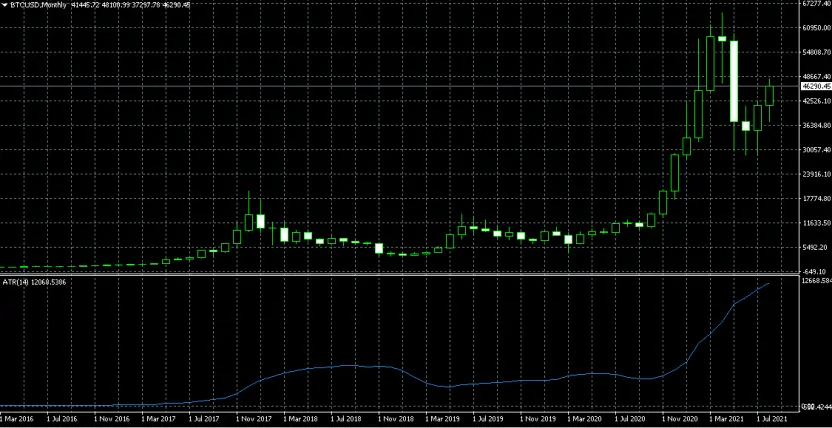Click the BTCUSD,Monthly chart title text
The image size is (832, 428).
tap(38, 5)
